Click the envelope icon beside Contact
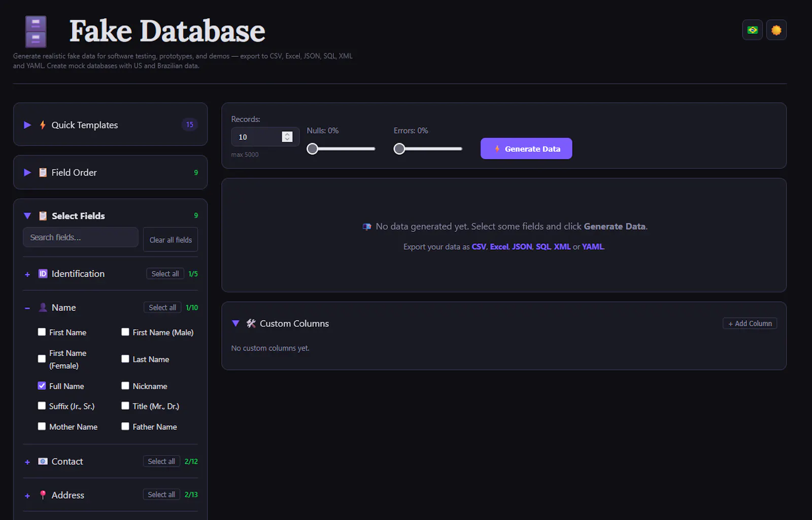 pyautogui.click(x=43, y=461)
